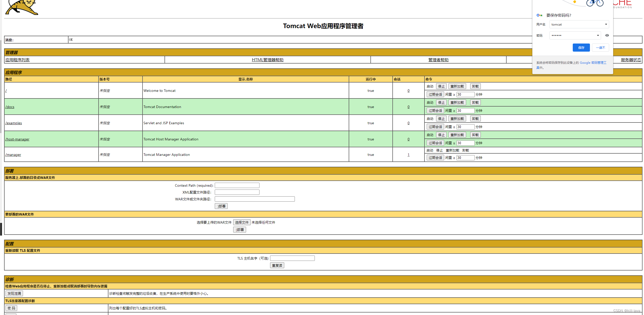This screenshot has width=644, height=315.
Task: Toggle password visibility eye icon
Action: [607, 35]
